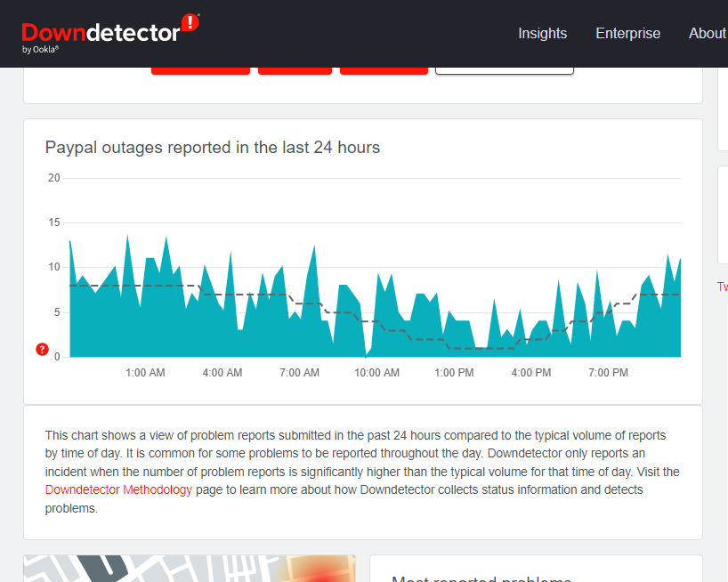Click the 15 value on y-axis
Viewport: 728px width, 582px height.
(54, 222)
